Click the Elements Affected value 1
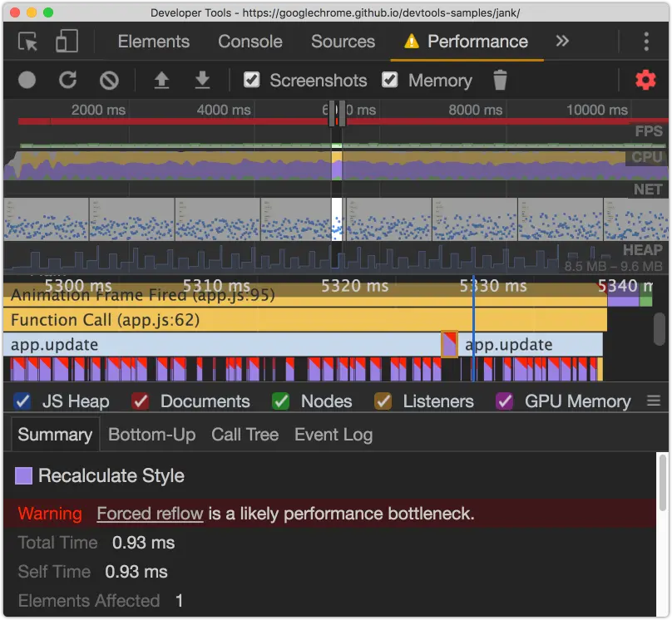Screen dimensions: 672x620 click(179, 601)
